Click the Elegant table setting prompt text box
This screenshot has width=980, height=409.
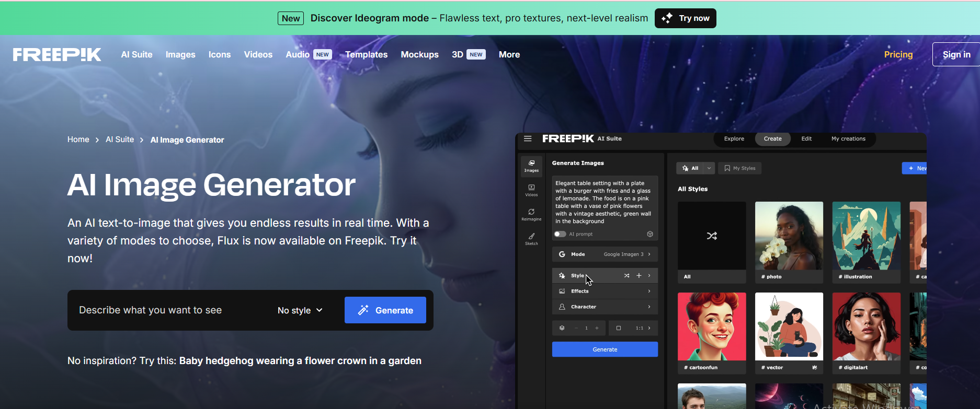tap(605, 202)
